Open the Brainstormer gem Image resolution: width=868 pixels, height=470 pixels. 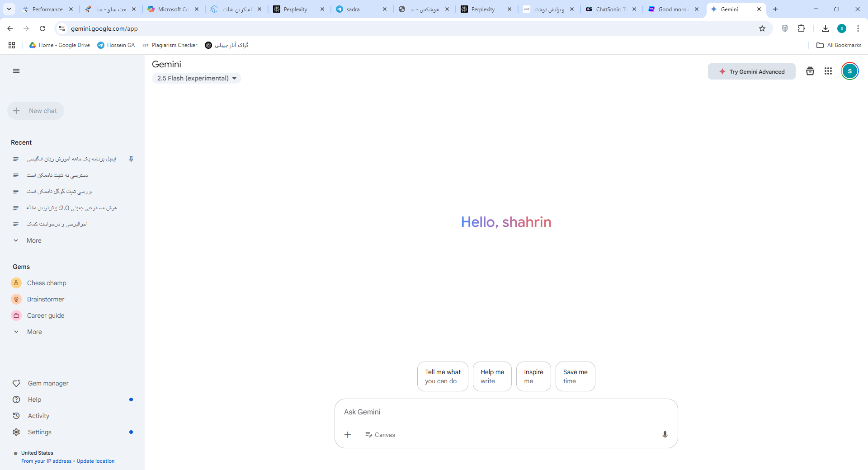(46, 299)
